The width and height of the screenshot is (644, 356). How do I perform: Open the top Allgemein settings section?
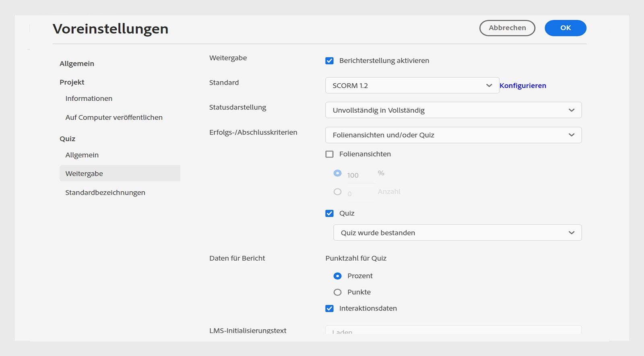click(x=77, y=64)
